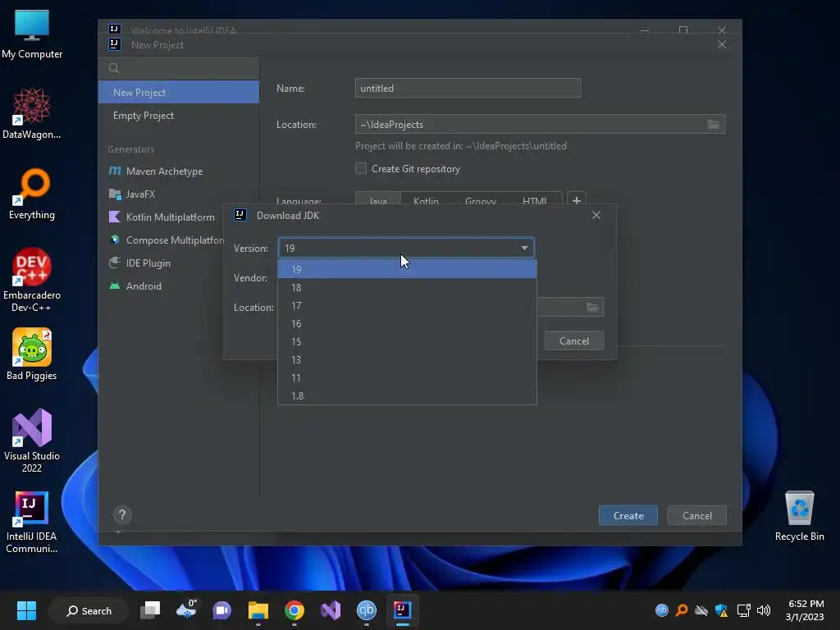840x630 pixels.
Task: Select version 18 from the JDK list
Action: [x=407, y=288]
